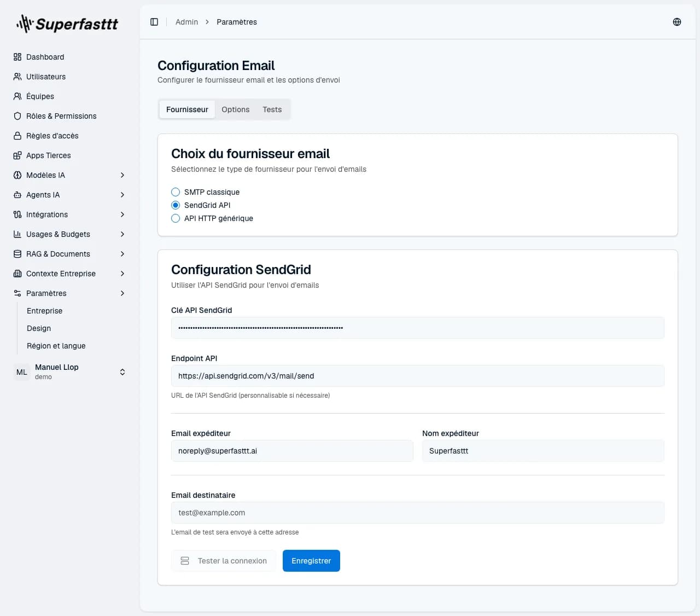The width and height of the screenshot is (700, 616).
Task: Switch to the Tests tab
Action: click(x=272, y=109)
